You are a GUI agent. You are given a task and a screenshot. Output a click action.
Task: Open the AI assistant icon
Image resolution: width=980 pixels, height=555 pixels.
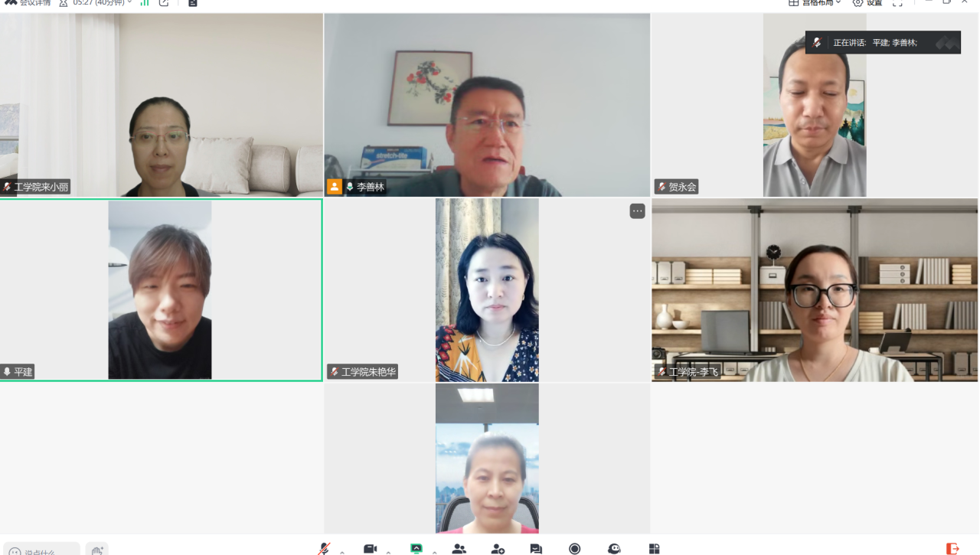coord(614,549)
